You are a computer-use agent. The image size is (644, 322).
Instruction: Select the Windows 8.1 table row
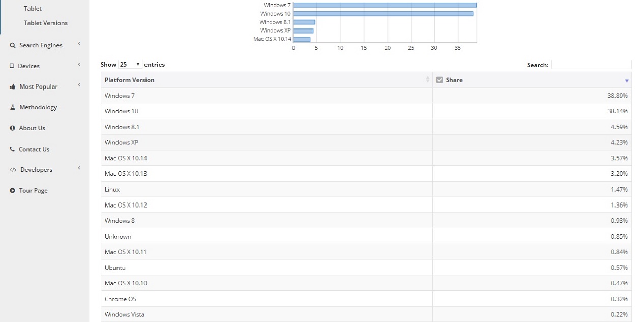[366, 127]
